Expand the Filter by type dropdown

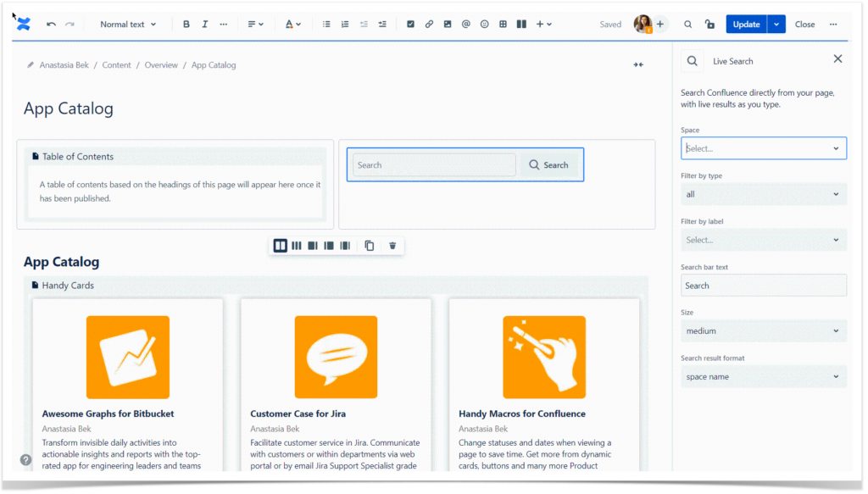762,194
